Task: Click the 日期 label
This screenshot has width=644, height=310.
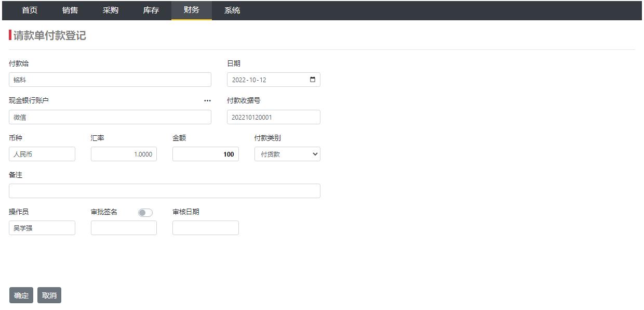Action: [234, 63]
